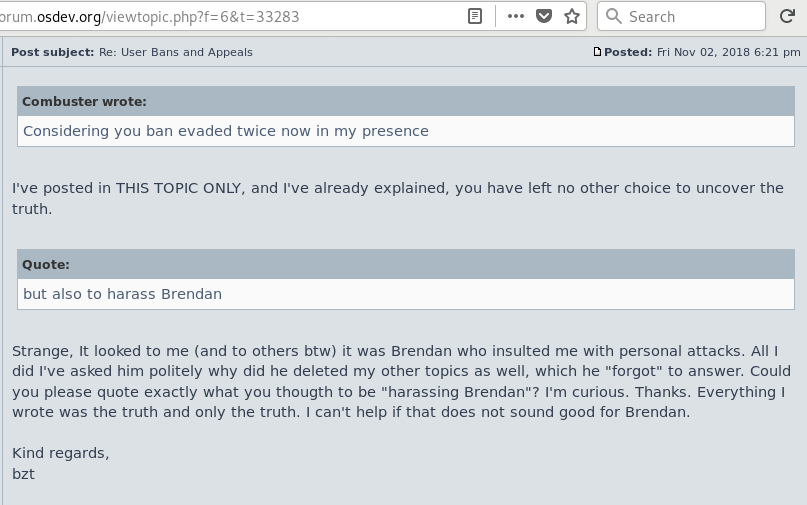Click 'Kind regards,' line

point(61,453)
